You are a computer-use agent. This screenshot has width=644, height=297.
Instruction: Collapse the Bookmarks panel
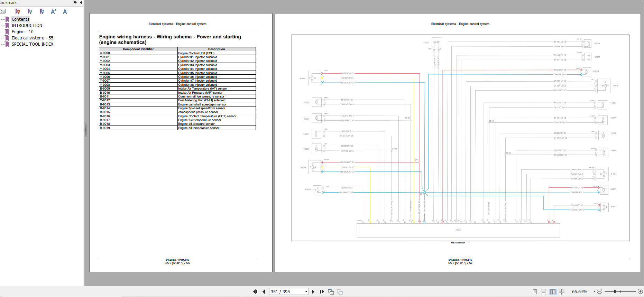point(81,2)
